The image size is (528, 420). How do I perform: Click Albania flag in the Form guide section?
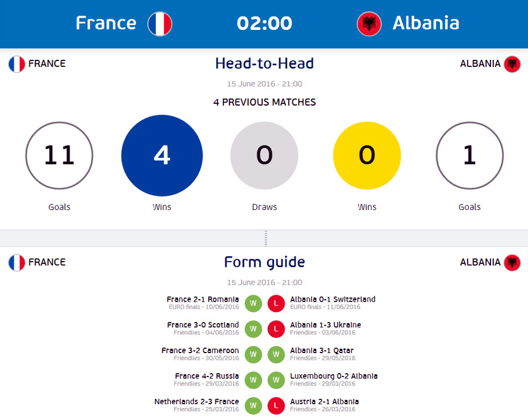click(x=512, y=262)
